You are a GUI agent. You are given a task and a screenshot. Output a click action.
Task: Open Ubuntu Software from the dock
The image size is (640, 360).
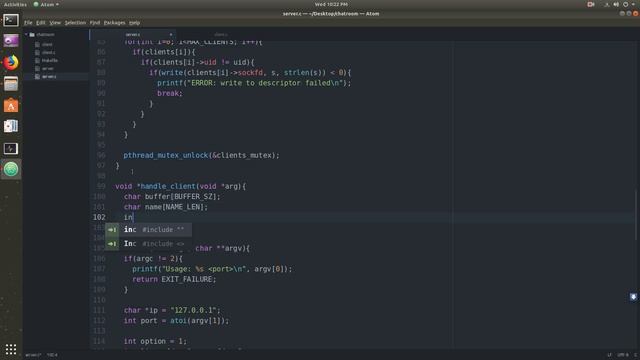11,105
